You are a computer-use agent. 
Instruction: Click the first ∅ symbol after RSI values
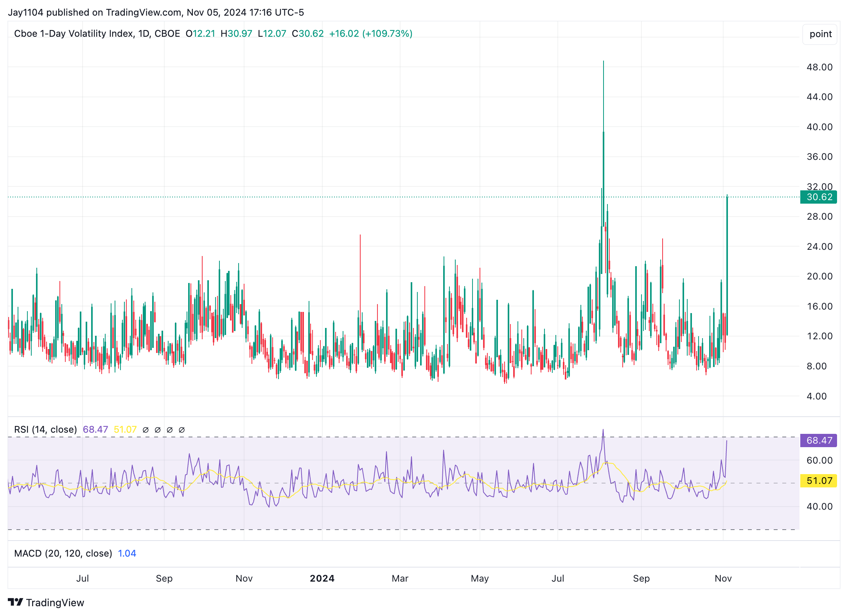click(146, 430)
